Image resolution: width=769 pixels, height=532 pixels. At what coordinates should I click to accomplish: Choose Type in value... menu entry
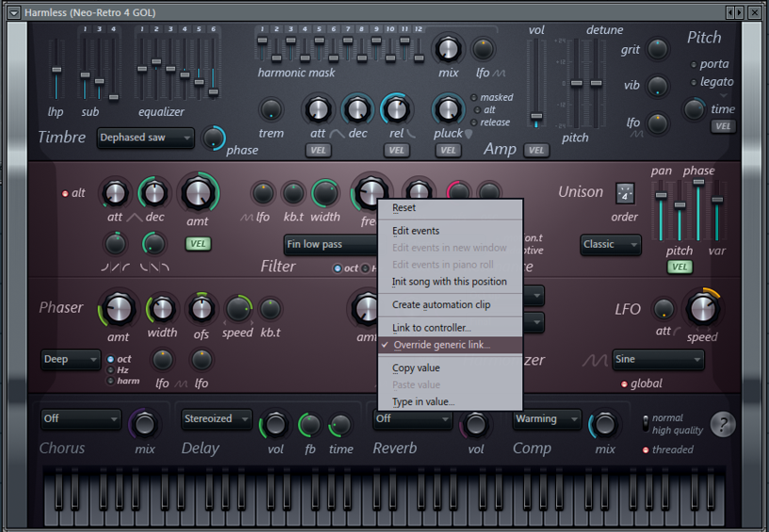click(450, 402)
